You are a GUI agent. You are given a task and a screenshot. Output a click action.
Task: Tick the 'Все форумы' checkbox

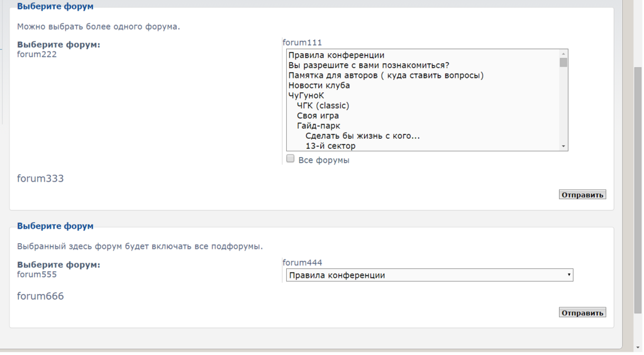[x=291, y=160]
